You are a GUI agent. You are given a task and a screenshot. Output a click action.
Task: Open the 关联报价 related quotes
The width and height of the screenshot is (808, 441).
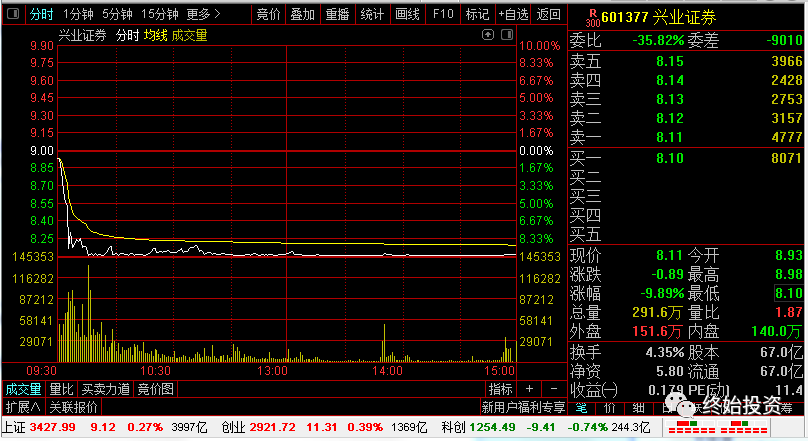coord(73,408)
